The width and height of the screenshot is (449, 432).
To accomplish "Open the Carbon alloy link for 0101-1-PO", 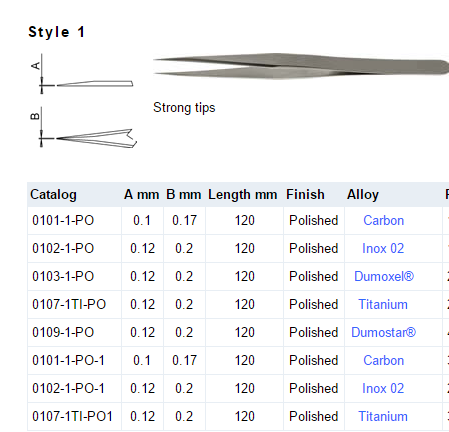I will 383,221.
